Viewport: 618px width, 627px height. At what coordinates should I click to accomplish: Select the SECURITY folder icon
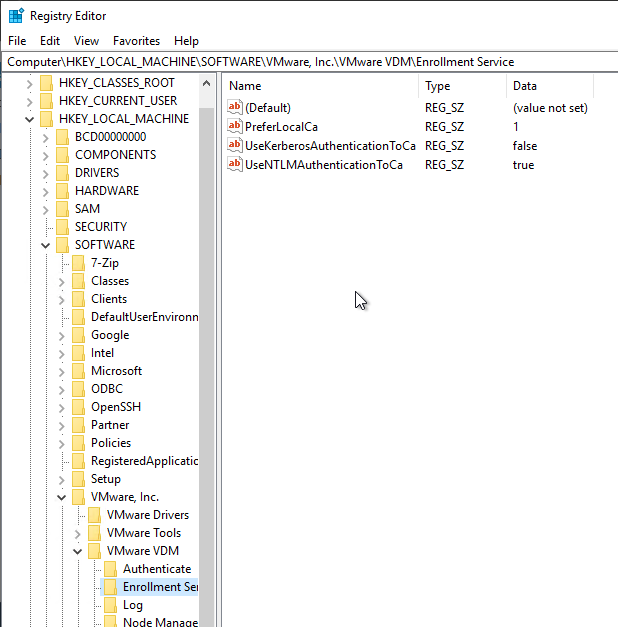click(62, 227)
